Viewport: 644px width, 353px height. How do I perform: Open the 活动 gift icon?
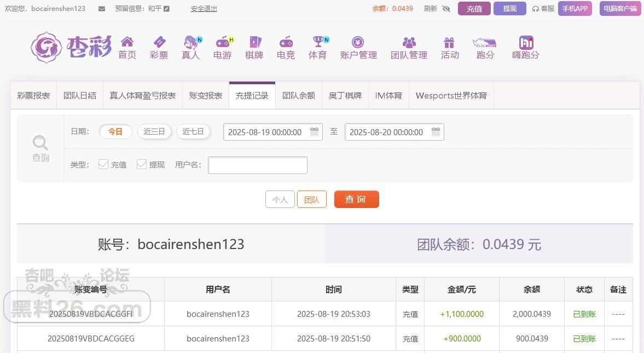coord(449,43)
